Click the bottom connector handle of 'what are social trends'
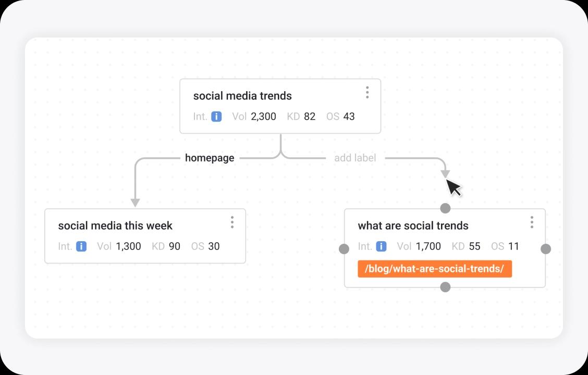The width and height of the screenshot is (588, 375). click(445, 287)
